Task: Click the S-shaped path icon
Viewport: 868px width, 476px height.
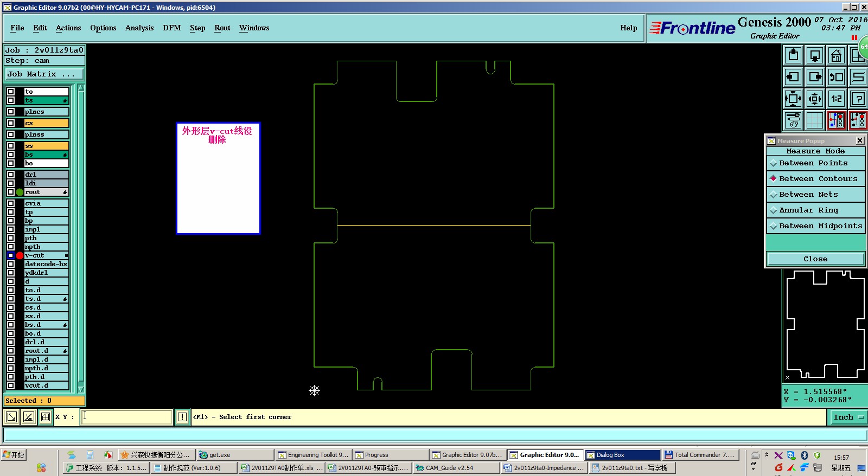Action: point(858,77)
